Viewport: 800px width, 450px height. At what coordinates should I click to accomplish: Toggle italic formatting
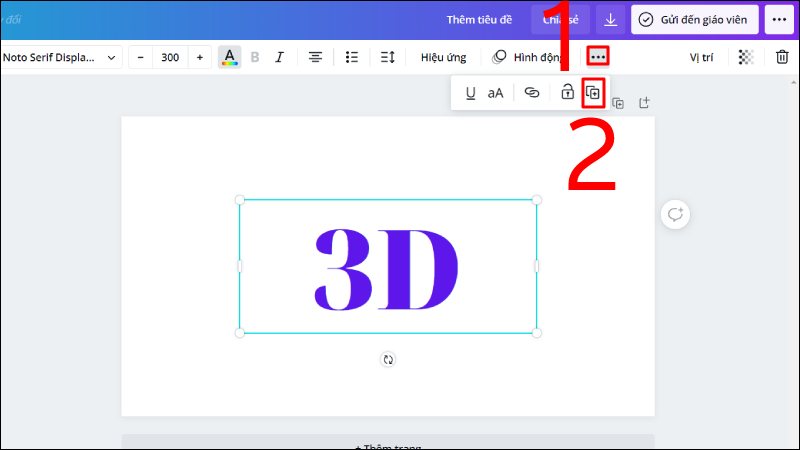coord(279,57)
